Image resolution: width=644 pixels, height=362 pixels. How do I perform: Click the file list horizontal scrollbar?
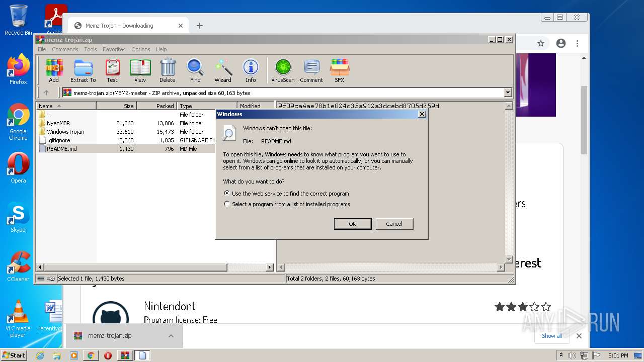pos(136,267)
